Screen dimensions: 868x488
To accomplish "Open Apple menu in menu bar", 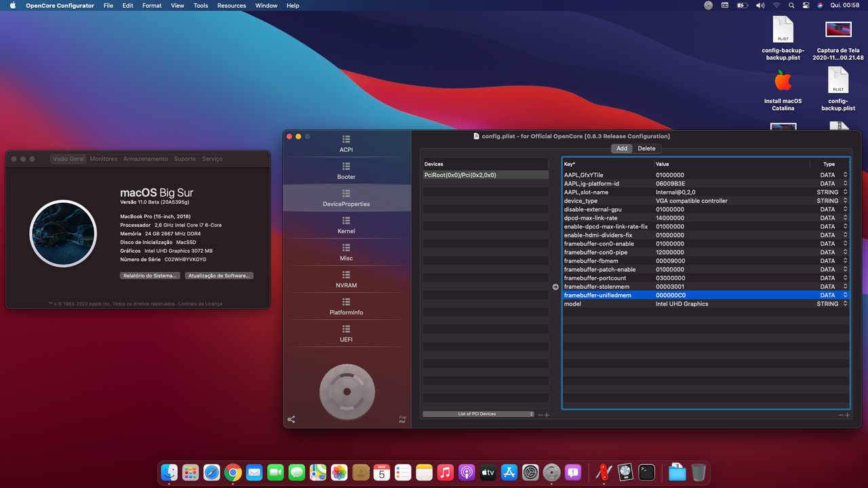I will point(12,5).
